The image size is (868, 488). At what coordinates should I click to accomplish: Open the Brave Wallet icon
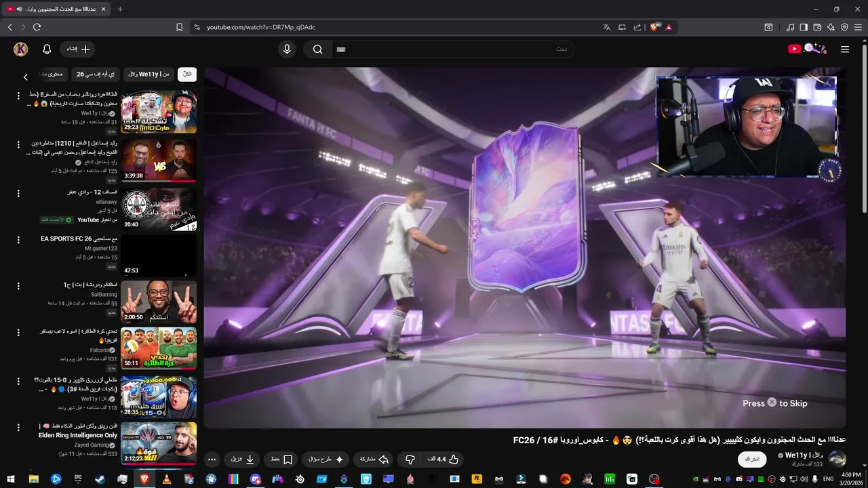(817, 27)
